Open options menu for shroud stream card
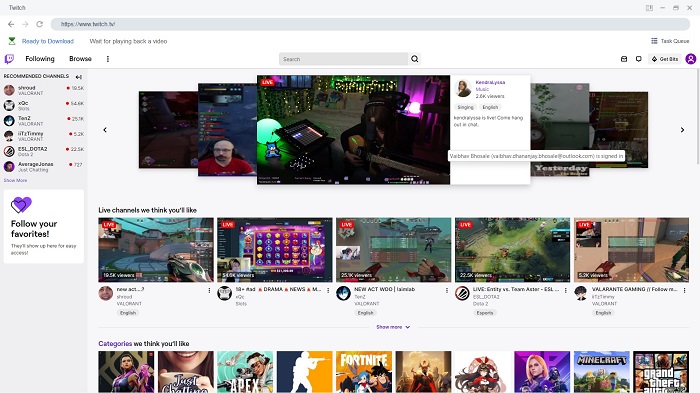Screen dimensions: 700x393 [209, 290]
